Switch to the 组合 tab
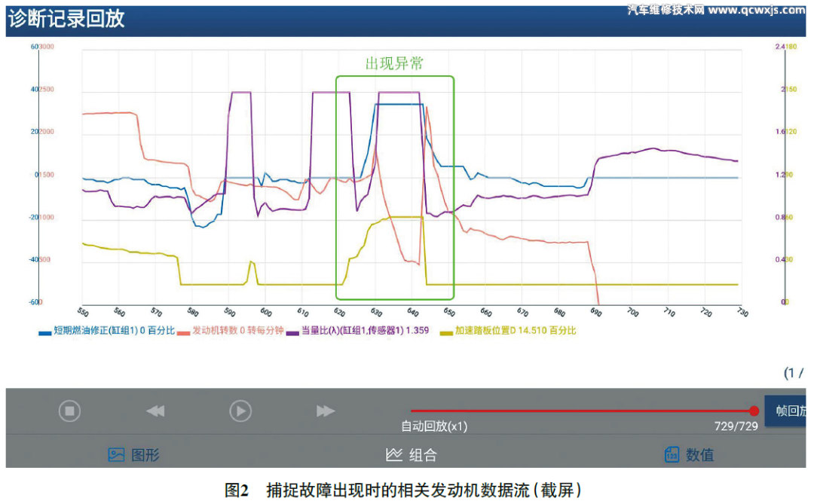 423,454
